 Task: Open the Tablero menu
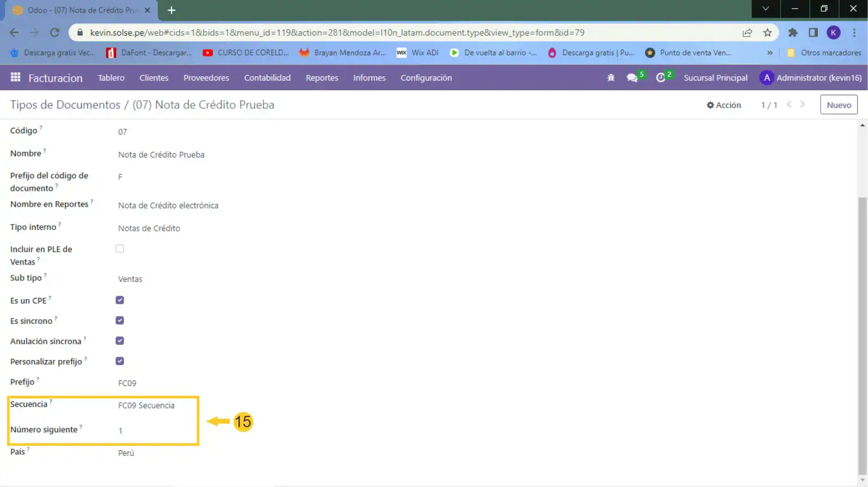tap(111, 78)
